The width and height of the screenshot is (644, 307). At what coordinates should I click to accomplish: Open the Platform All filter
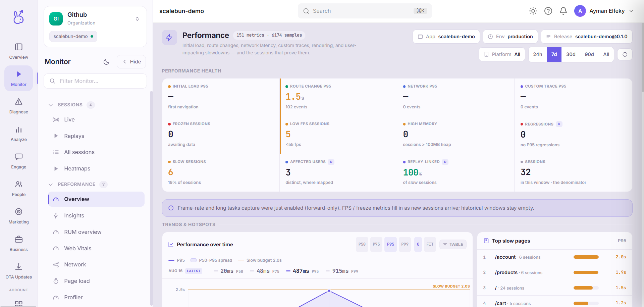tap(502, 54)
